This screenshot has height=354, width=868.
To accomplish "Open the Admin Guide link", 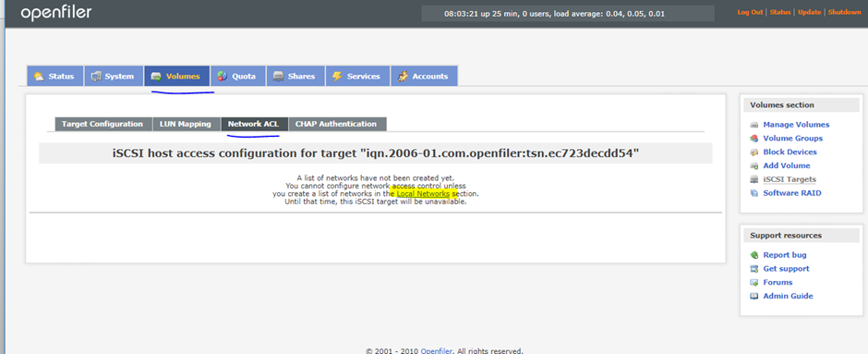I will click(789, 296).
